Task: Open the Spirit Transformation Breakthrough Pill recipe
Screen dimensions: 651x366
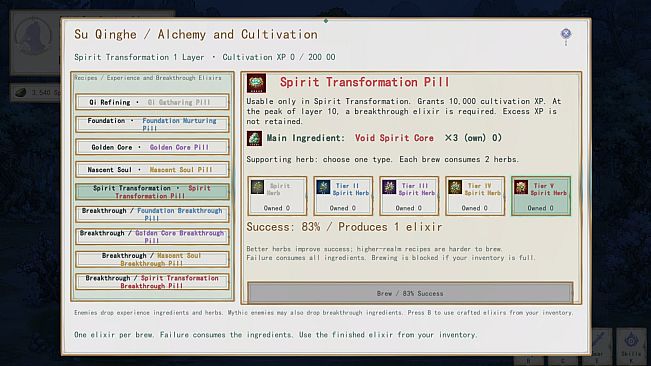Action: pyautogui.click(x=152, y=282)
